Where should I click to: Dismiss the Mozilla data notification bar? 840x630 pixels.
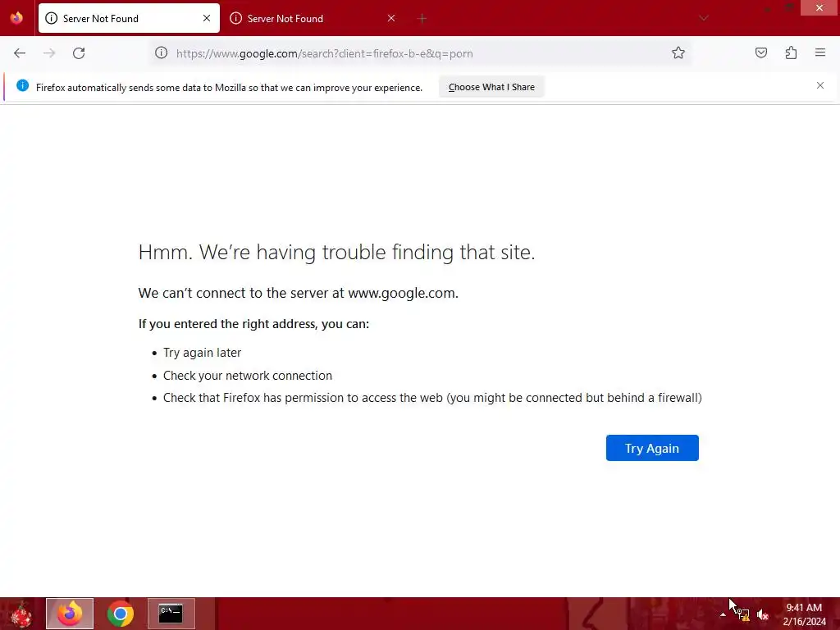coord(820,85)
